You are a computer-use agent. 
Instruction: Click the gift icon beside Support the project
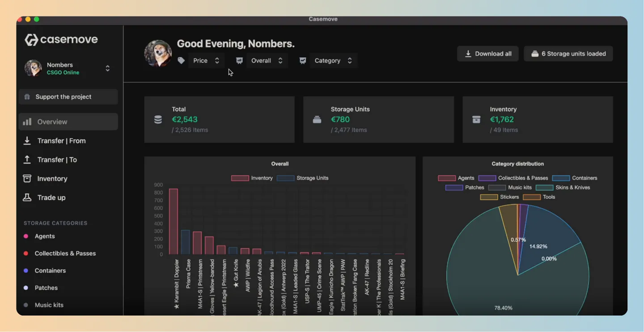click(x=27, y=97)
